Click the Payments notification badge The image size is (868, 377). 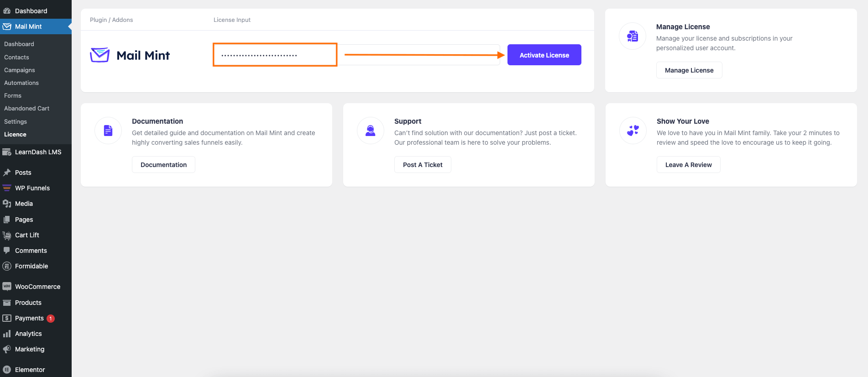51,319
